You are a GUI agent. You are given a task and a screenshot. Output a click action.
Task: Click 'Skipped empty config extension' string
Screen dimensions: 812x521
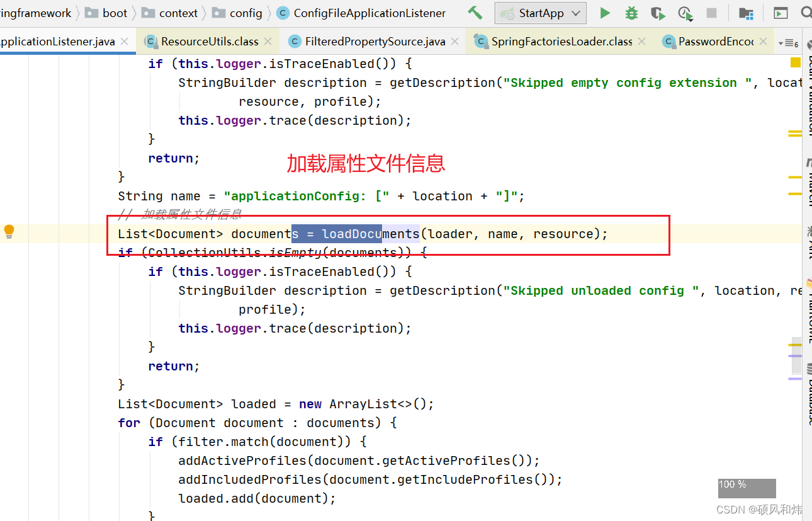click(628, 83)
